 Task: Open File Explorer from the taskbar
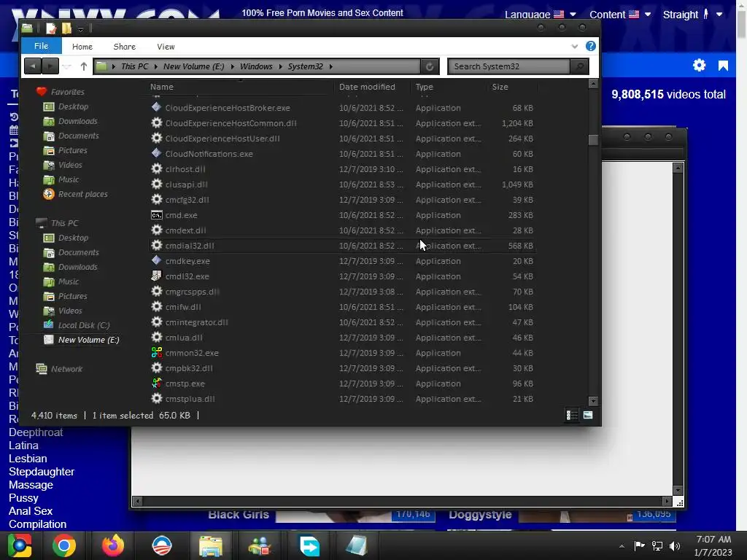[211, 545]
